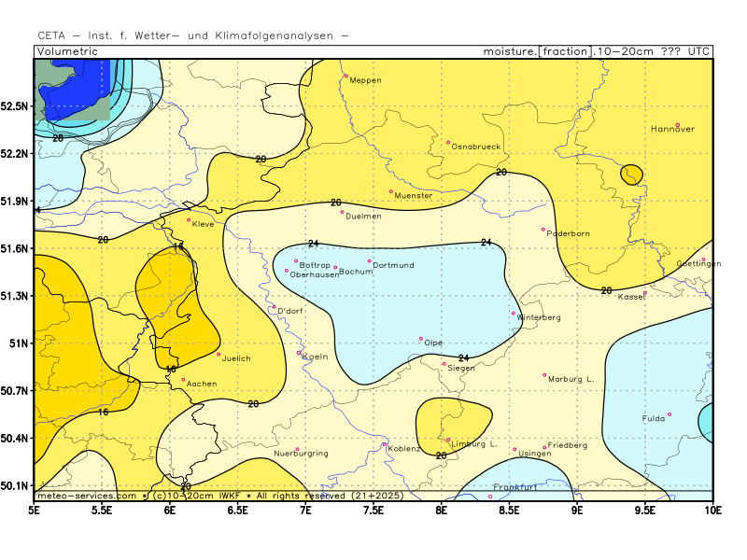Click the Olpe city label
This screenshot has height=560, width=747.
pos(433,343)
